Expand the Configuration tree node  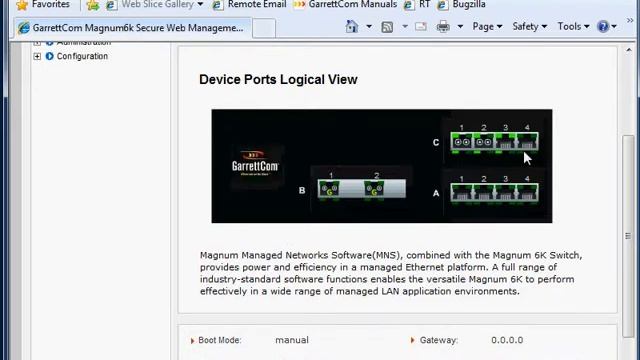click(37, 56)
